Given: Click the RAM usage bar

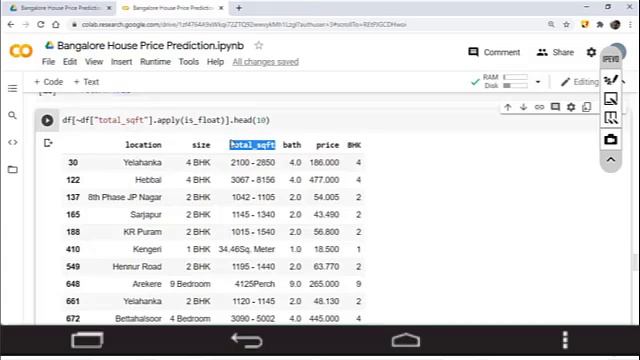Looking at the screenshot, I should click(x=516, y=77).
